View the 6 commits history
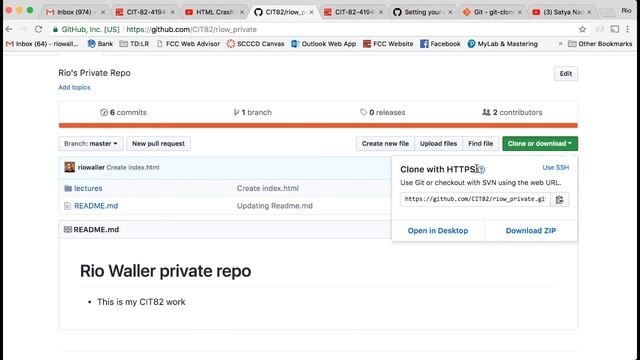The image size is (640, 360). pos(123,112)
